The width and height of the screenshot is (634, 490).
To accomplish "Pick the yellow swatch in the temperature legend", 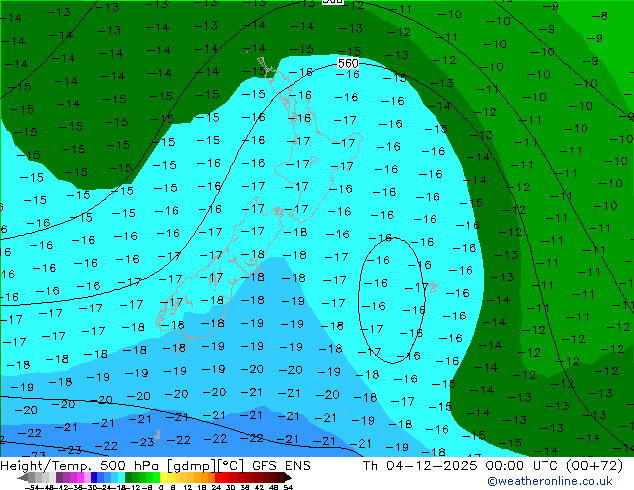I will point(163,477).
